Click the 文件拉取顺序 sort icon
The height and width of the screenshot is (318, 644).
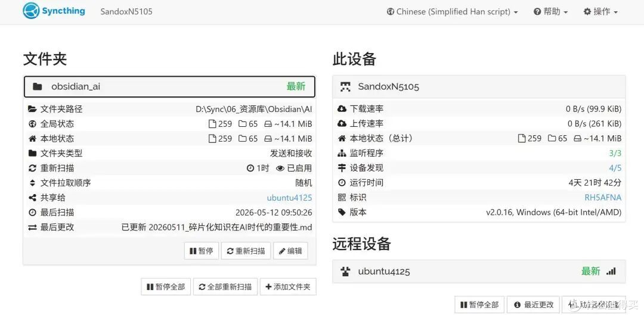click(x=32, y=183)
